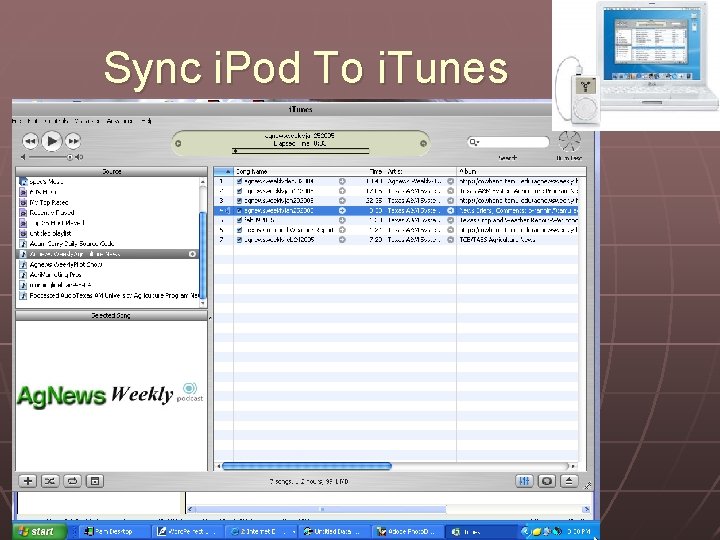Open the Visualizer menu
The image size is (720, 540).
88,121
